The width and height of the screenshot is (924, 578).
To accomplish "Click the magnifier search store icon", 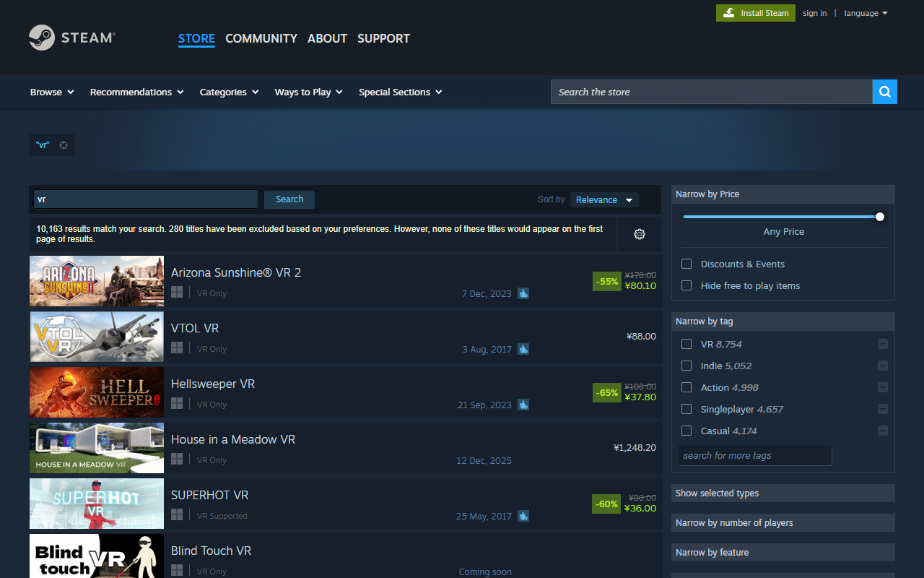I will [885, 92].
